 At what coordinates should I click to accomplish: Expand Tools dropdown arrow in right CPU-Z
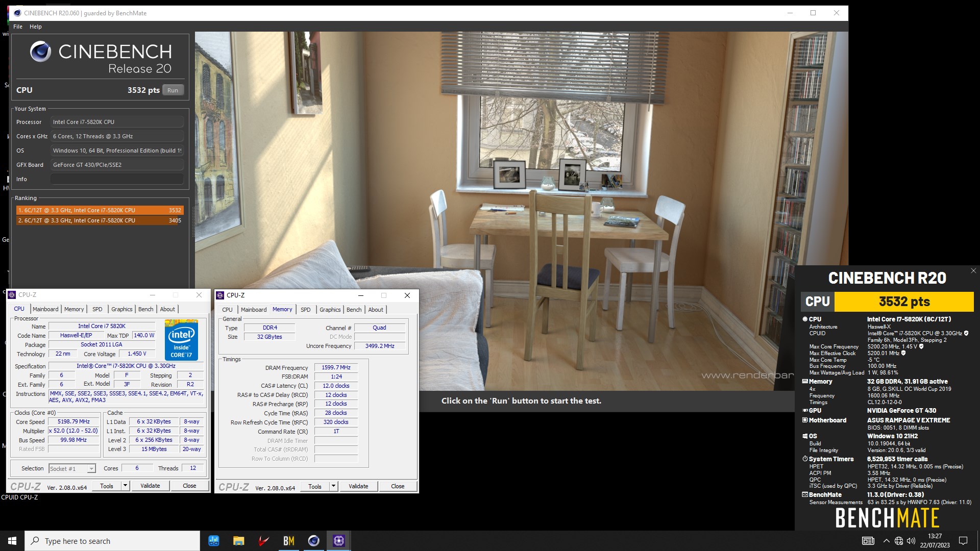click(333, 486)
